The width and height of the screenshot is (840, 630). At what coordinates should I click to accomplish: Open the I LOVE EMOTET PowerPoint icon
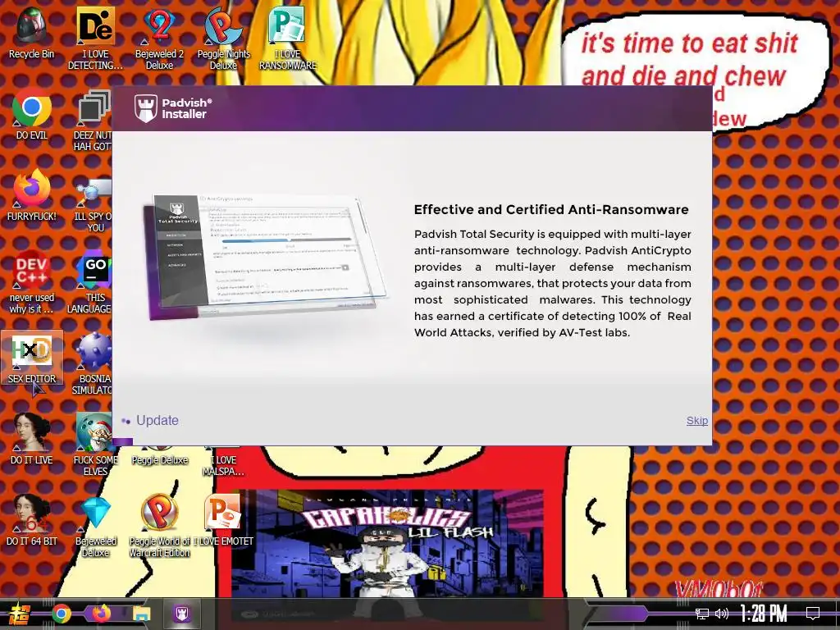click(223, 521)
